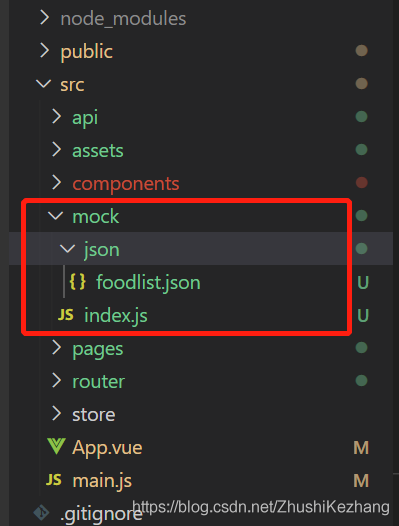Open the api folder
Image resolution: width=399 pixels, height=526 pixels.
[x=85, y=117]
